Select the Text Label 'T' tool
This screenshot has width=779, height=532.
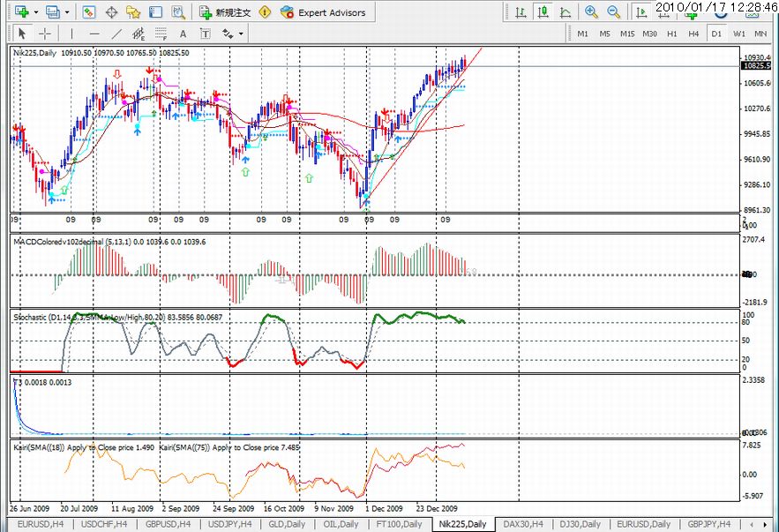206,34
